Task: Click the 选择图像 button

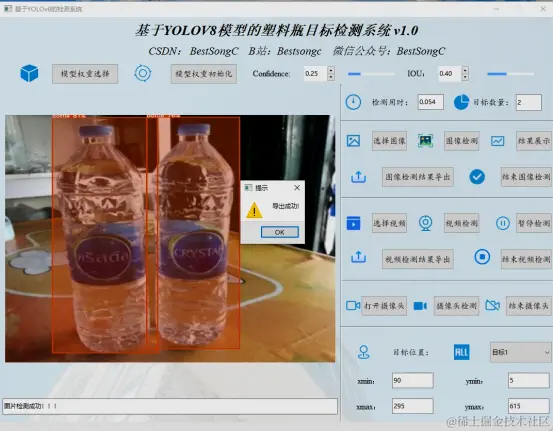Action: [x=389, y=141]
